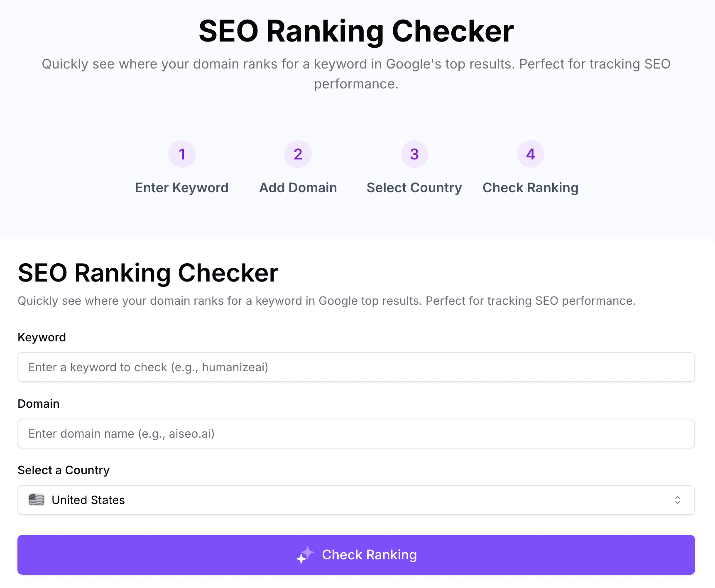Click the sparkle icon on Check Ranking button

pos(305,554)
